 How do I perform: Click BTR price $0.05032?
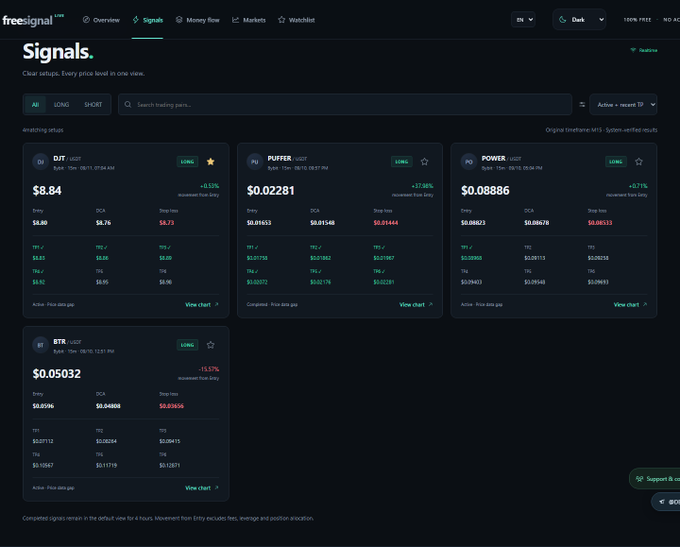[57, 374]
